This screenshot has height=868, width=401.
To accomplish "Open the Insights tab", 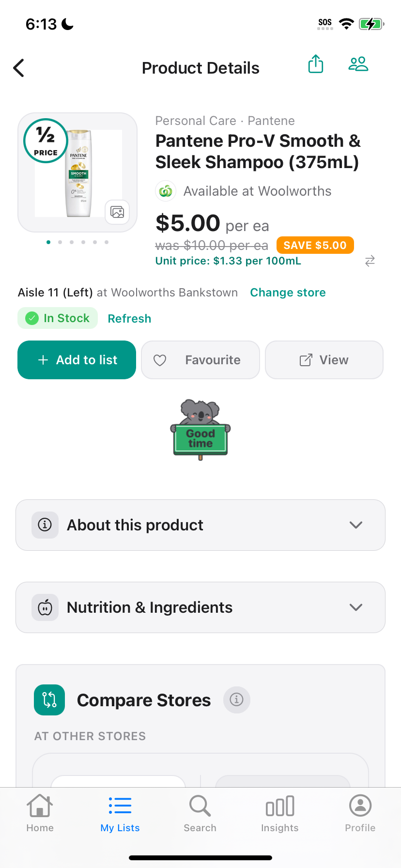I will click(x=280, y=814).
